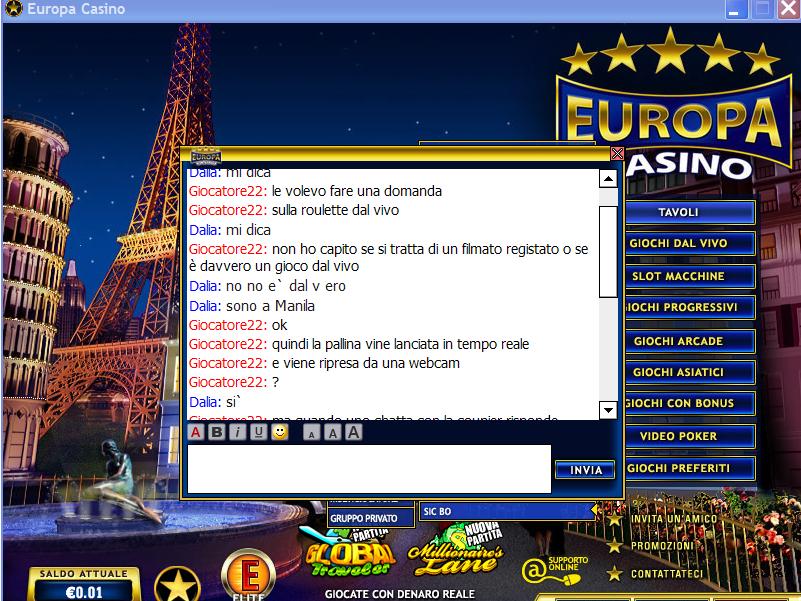Click the Europa Casino title bar icon
This screenshot has width=801, height=601.
click(13, 9)
